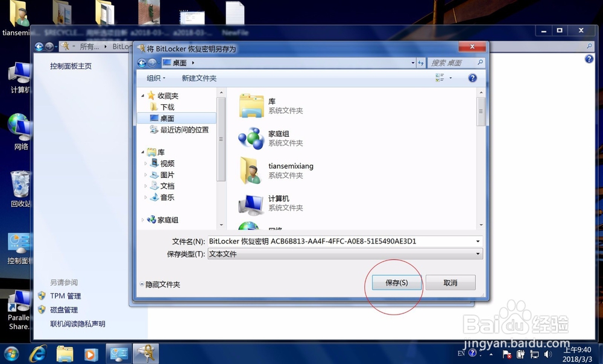Select the Recycle Bin (回收站) desktop icon
This screenshot has width=603, height=364.
(20, 189)
